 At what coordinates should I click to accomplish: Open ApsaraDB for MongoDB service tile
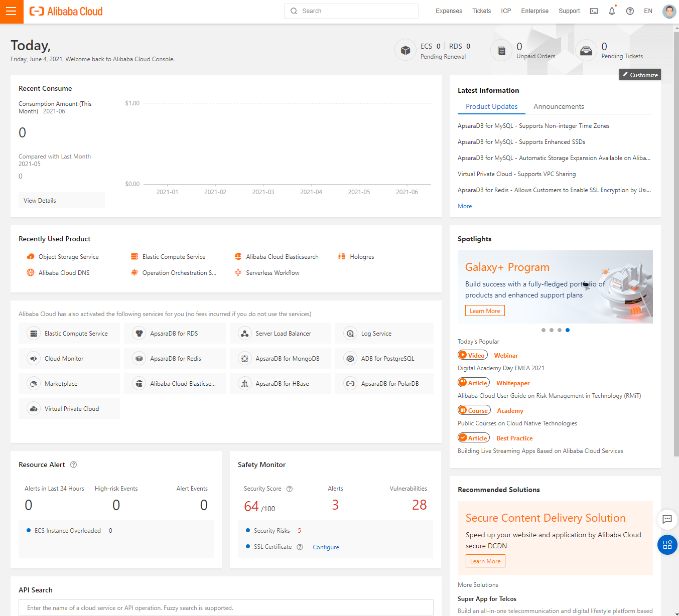click(x=280, y=358)
